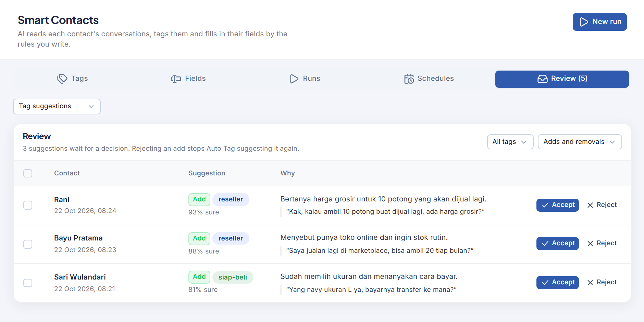Tick the select-all checkbox in header
This screenshot has height=322, width=644.
28,173
